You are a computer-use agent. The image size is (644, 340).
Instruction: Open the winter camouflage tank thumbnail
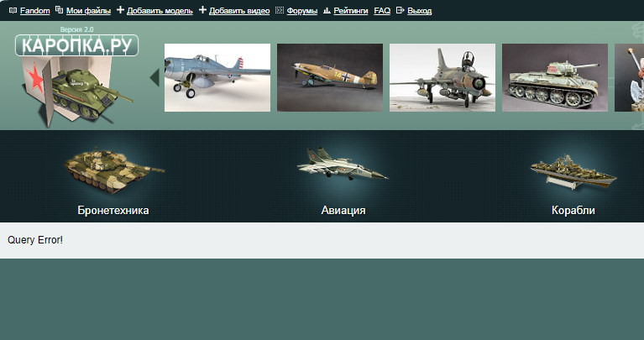coord(555,77)
